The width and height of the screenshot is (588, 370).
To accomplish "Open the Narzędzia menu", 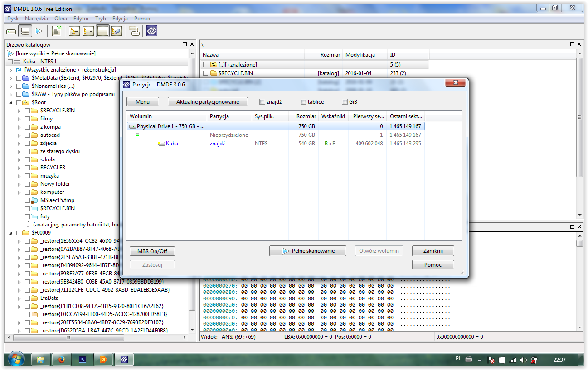I will 37,19.
